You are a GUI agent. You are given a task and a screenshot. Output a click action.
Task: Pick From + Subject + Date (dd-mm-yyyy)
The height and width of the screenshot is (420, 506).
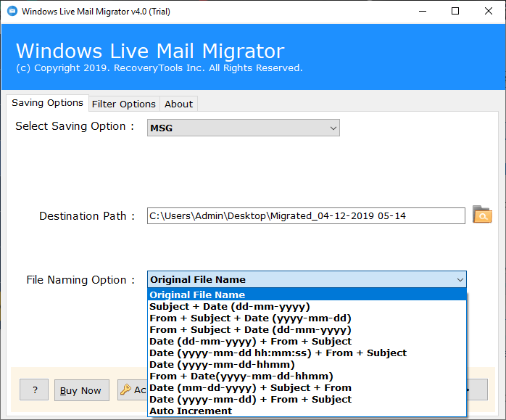click(307, 329)
